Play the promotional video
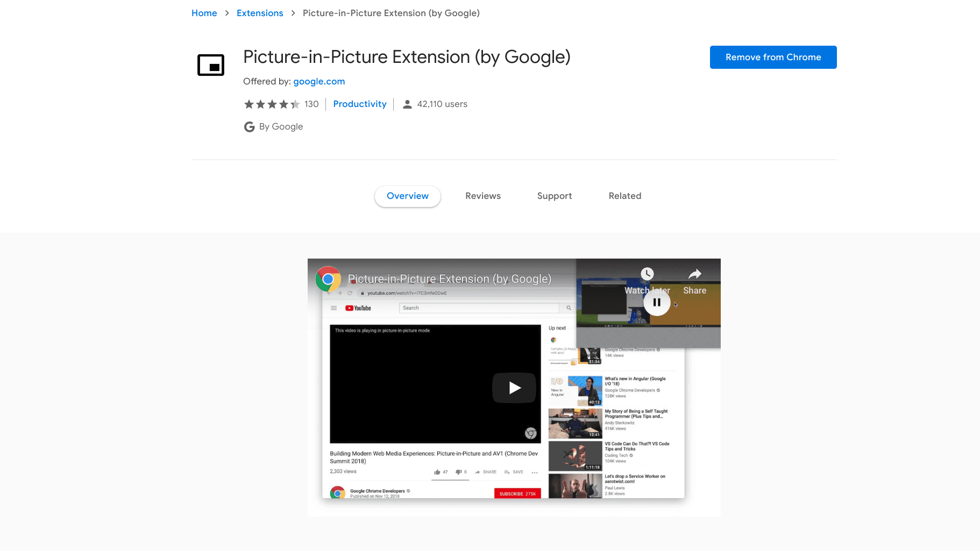Image resolution: width=980 pixels, height=551 pixels. (514, 388)
